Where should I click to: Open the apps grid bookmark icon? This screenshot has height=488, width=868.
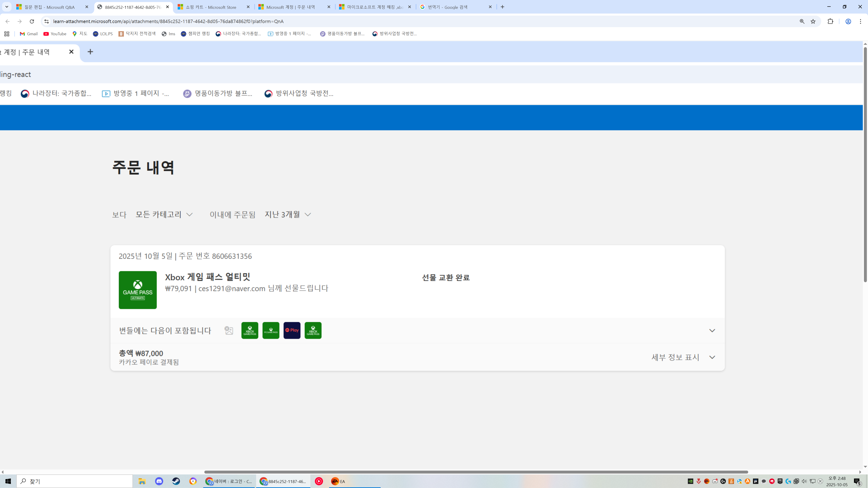7,34
